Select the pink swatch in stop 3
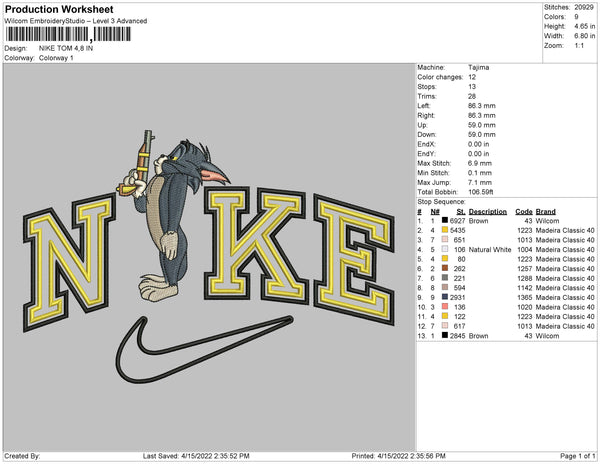The height and width of the screenshot is (464, 600). pyautogui.click(x=445, y=239)
